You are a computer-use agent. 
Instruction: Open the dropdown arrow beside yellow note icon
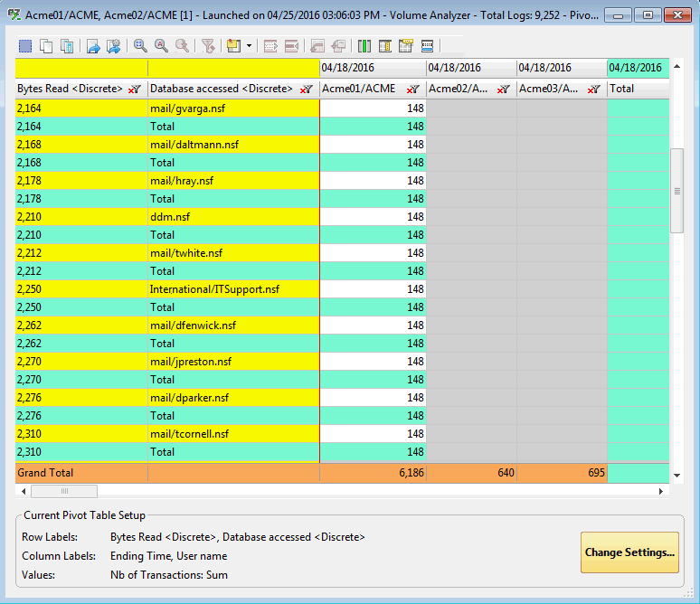click(x=249, y=46)
